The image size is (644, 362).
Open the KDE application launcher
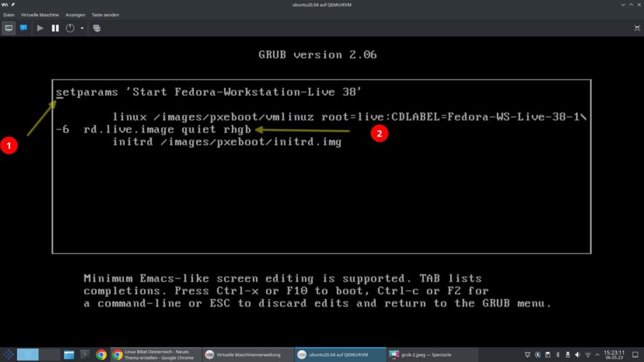(x=8, y=354)
